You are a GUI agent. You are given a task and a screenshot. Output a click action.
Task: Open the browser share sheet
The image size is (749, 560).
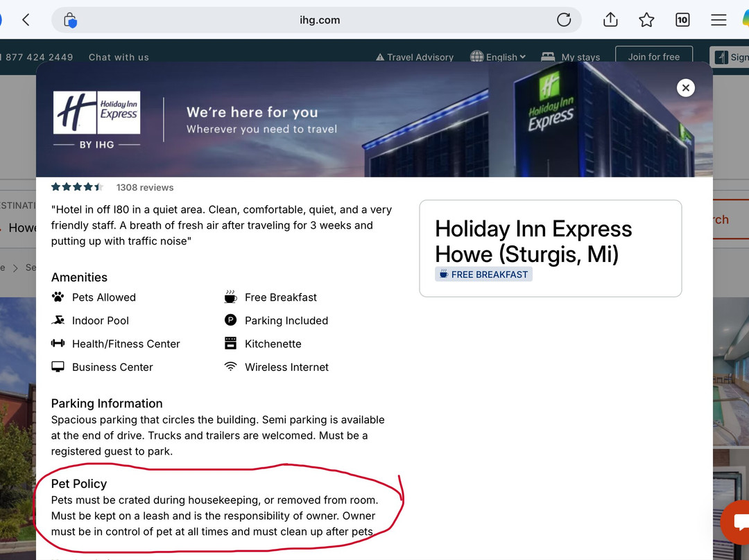(610, 19)
